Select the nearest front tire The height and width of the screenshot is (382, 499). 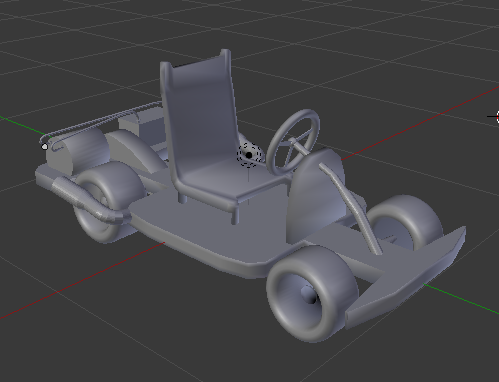click(312, 294)
